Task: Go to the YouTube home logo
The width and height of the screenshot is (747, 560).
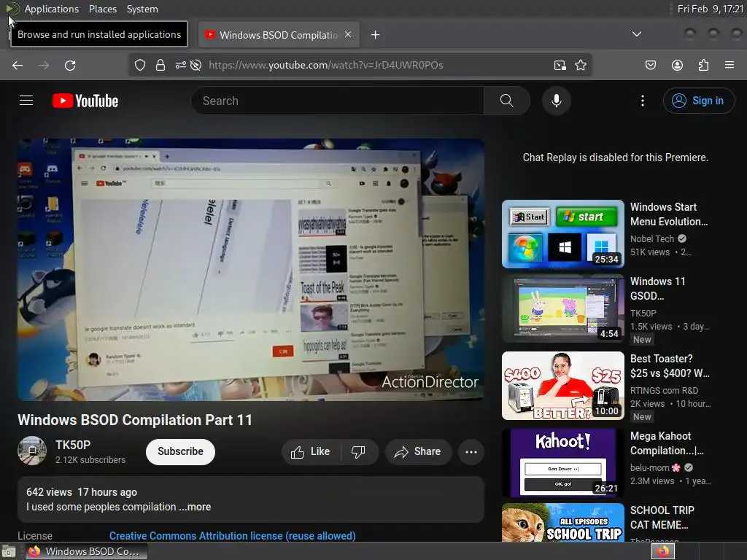Action: tap(85, 101)
